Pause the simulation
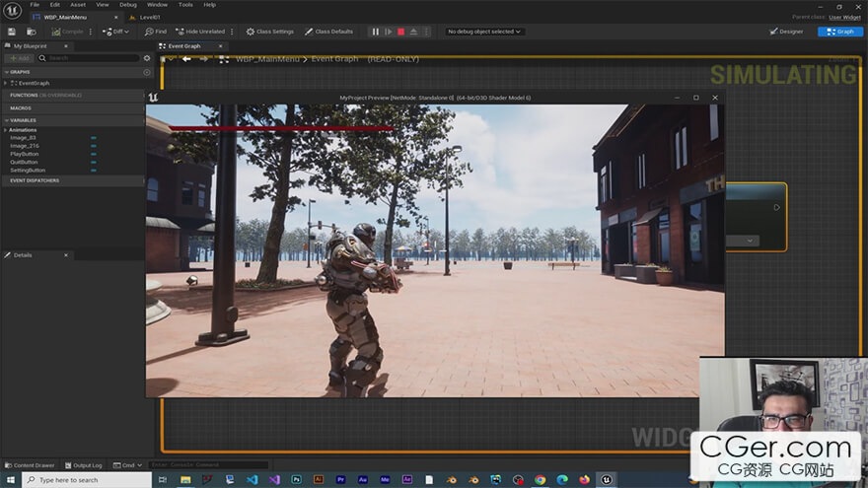Viewport: 868px width, 488px height. pyautogui.click(x=376, y=32)
